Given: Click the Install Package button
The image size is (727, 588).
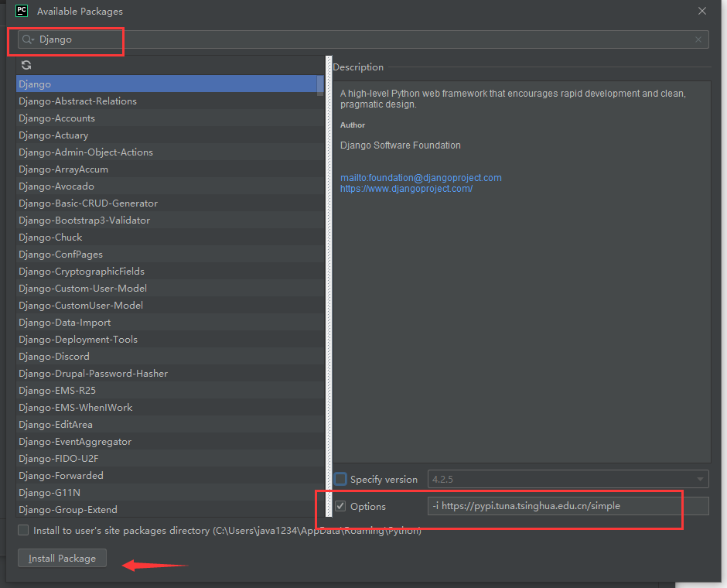Looking at the screenshot, I should [x=62, y=559].
